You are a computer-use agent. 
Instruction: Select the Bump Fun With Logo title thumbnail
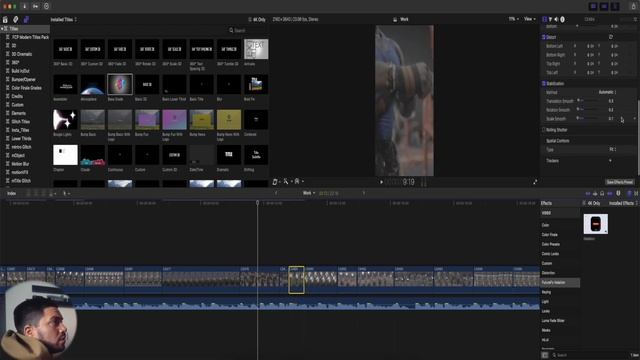click(174, 120)
